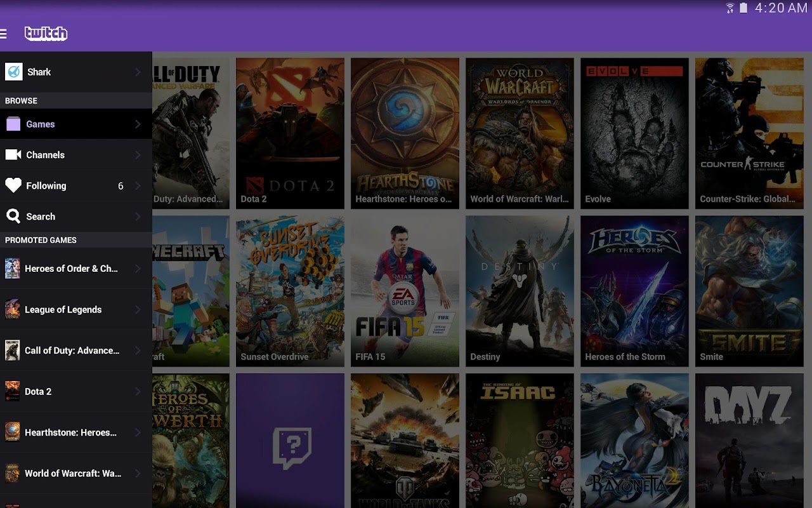Open Following in the sidebar

click(76, 185)
